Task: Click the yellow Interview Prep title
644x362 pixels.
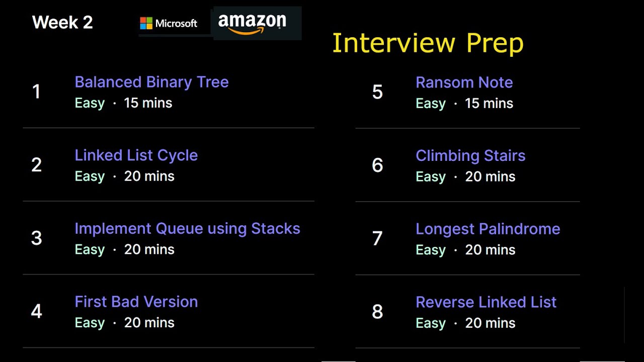Action: pyautogui.click(x=428, y=43)
